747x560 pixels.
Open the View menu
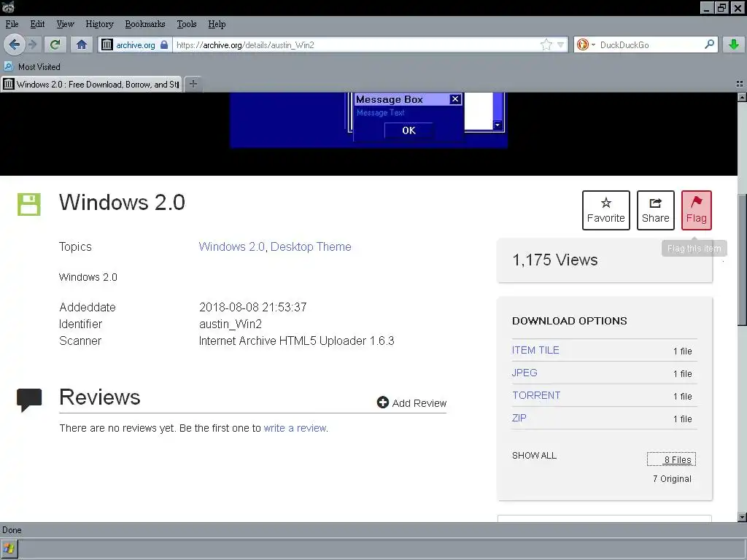[65, 24]
